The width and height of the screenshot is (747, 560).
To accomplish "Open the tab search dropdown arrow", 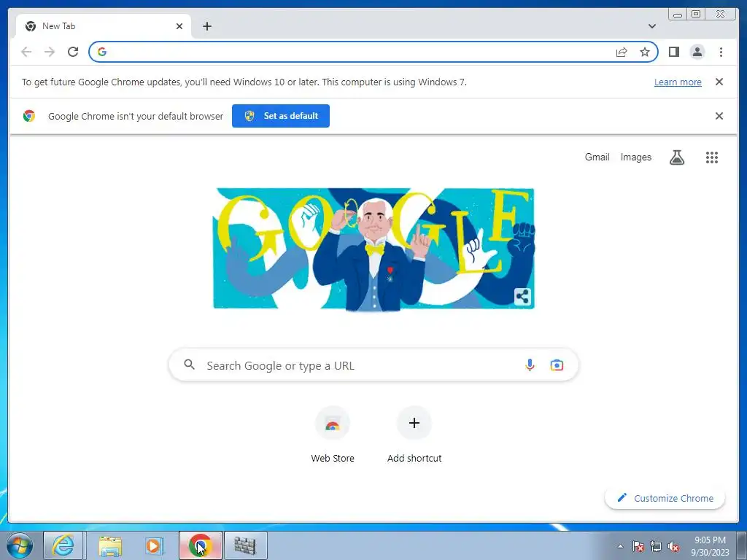I will point(651,26).
